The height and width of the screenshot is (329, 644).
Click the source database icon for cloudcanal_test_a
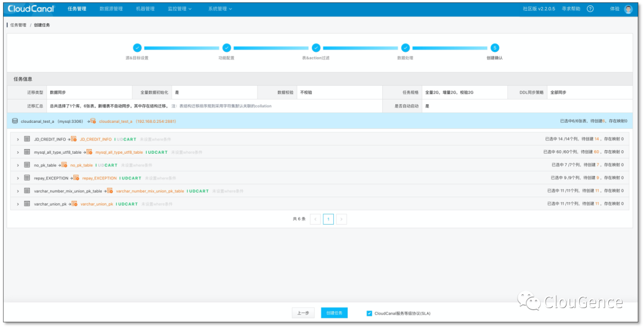click(x=15, y=121)
